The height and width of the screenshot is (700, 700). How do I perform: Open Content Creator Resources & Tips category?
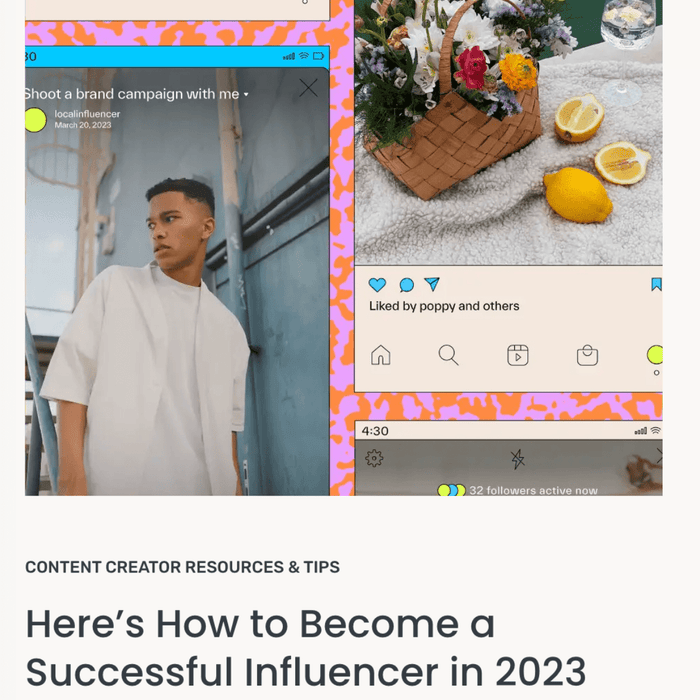182,567
